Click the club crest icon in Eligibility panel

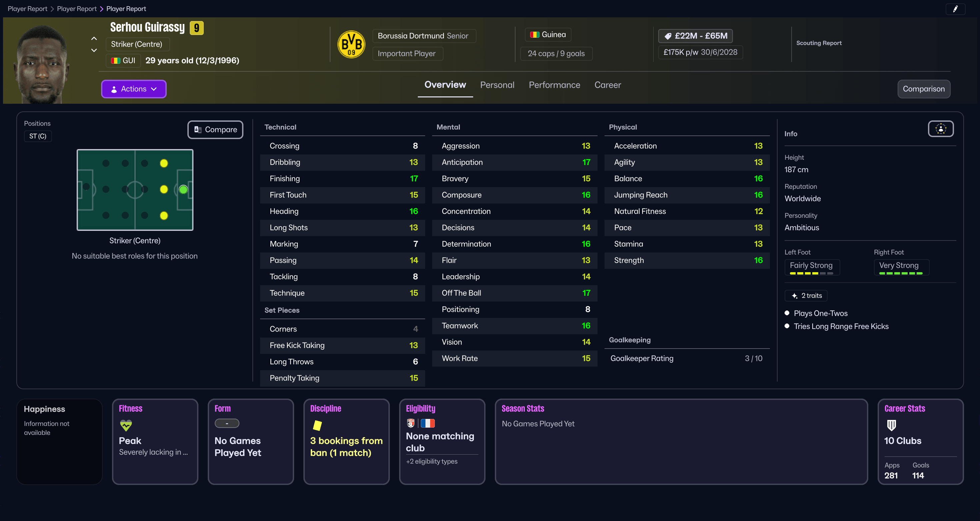pyautogui.click(x=411, y=423)
